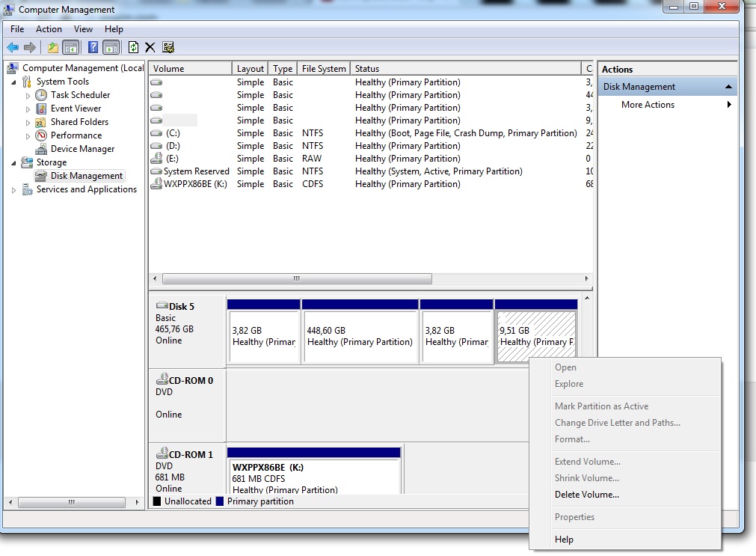Expand the Event Viewer node
756x556 pixels.
click(x=28, y=109)
